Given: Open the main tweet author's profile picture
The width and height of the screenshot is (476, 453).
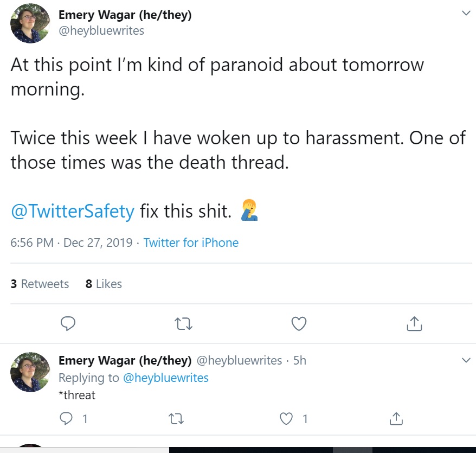Looking at the screenshot, I should [x=30, y=23].
